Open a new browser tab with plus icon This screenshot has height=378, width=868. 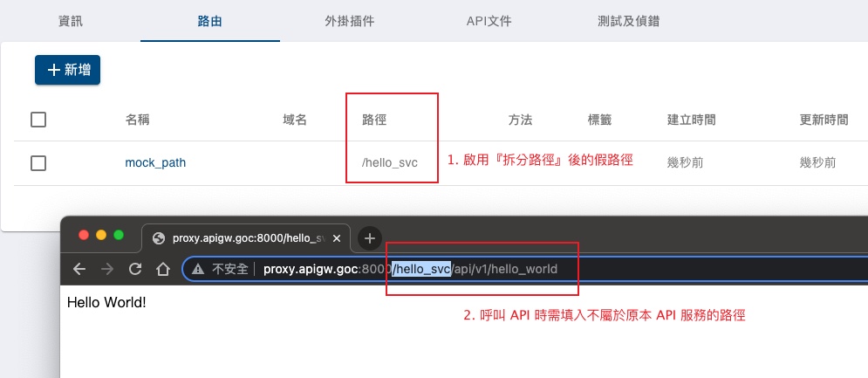370,239
